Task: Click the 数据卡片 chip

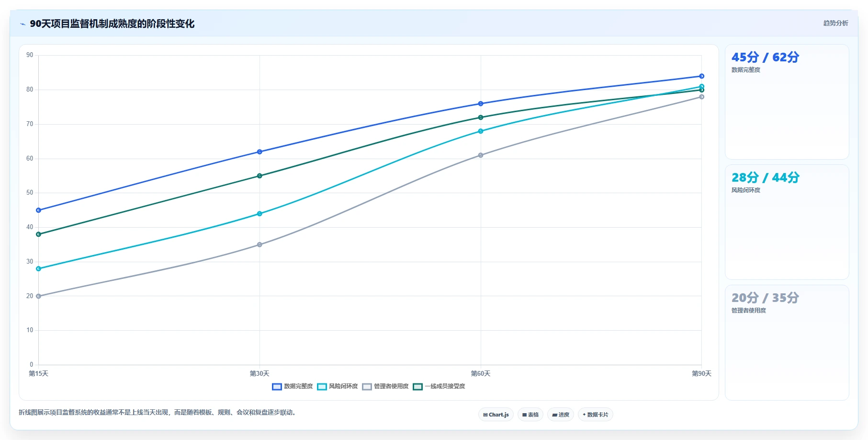Action: (x=596, y=415)
